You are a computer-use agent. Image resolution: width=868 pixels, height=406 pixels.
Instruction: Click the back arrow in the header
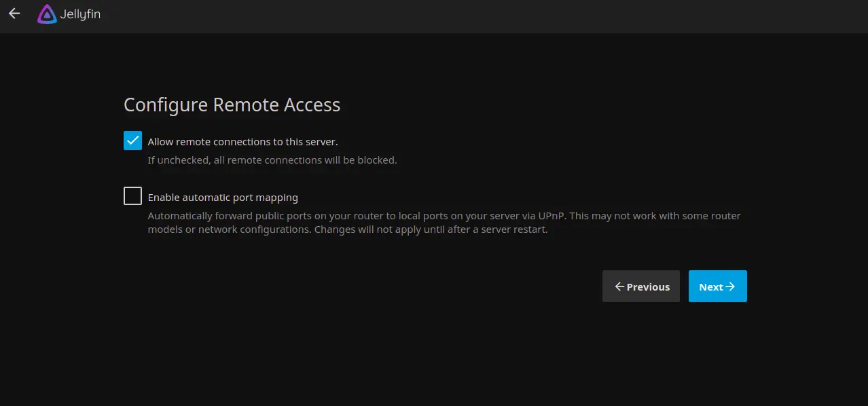pyautogui.click(x=14, y=14)
